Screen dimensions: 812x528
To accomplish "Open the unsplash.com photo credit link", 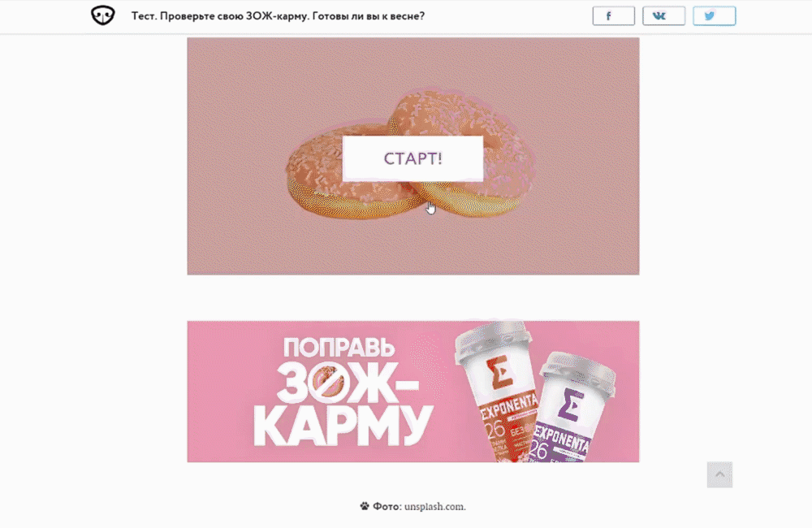I will (434, 506).
